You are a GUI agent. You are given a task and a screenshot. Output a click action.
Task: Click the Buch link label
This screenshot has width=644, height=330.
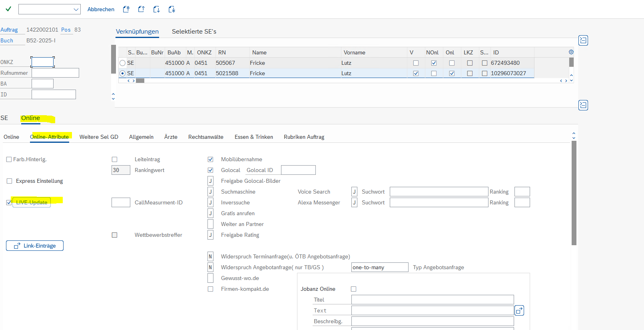click(x=7, y=41)
